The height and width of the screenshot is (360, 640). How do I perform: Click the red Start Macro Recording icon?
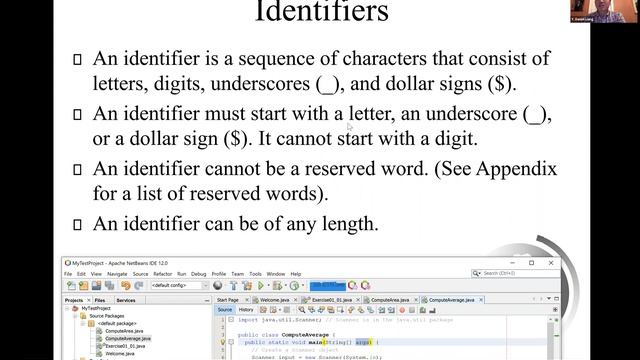point(402,310)
